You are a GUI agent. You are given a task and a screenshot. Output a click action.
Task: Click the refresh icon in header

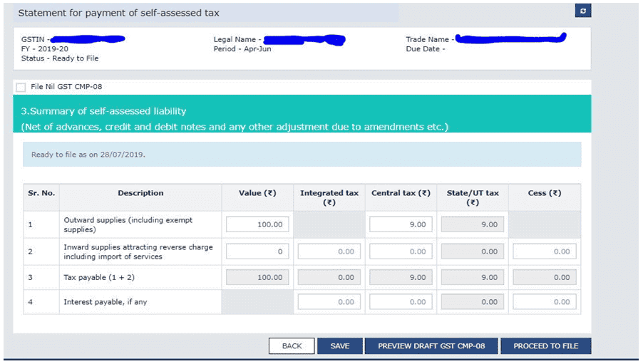tap(583, 12)
